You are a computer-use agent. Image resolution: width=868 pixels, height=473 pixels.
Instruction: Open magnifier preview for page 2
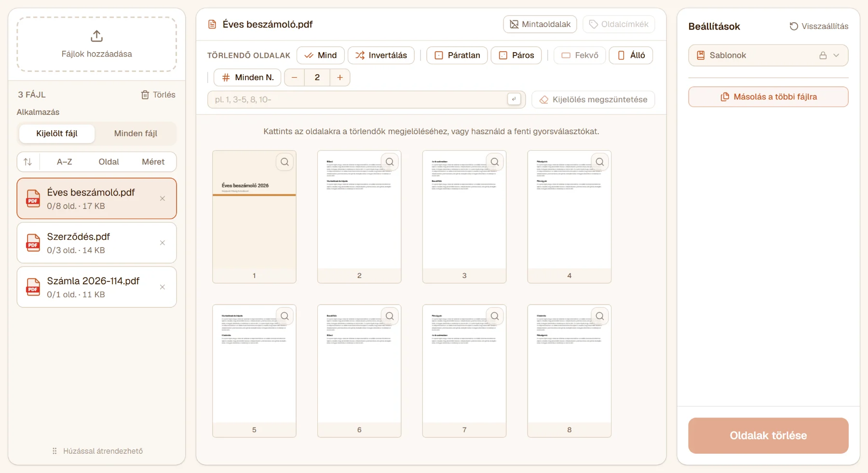point(390,162)
